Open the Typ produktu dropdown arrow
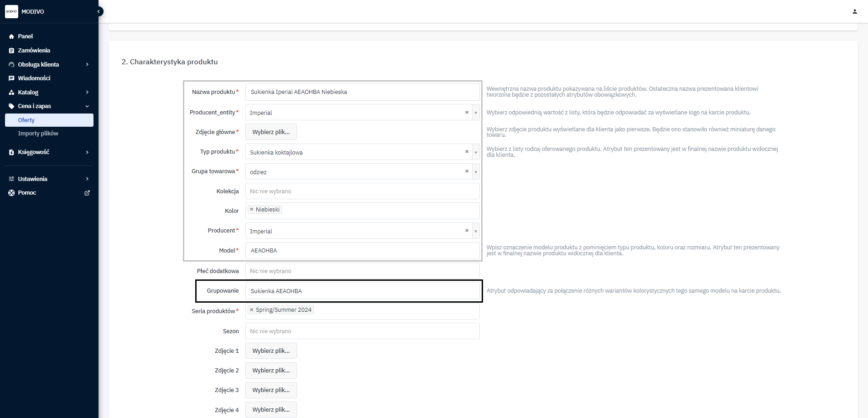The width and height of the screenshot is (868, 418). tap(476, 152)
